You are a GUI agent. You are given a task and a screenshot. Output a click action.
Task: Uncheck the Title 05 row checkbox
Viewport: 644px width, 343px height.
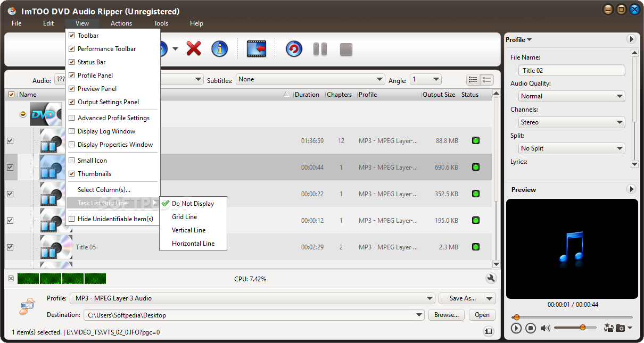[x=10, y=247]
